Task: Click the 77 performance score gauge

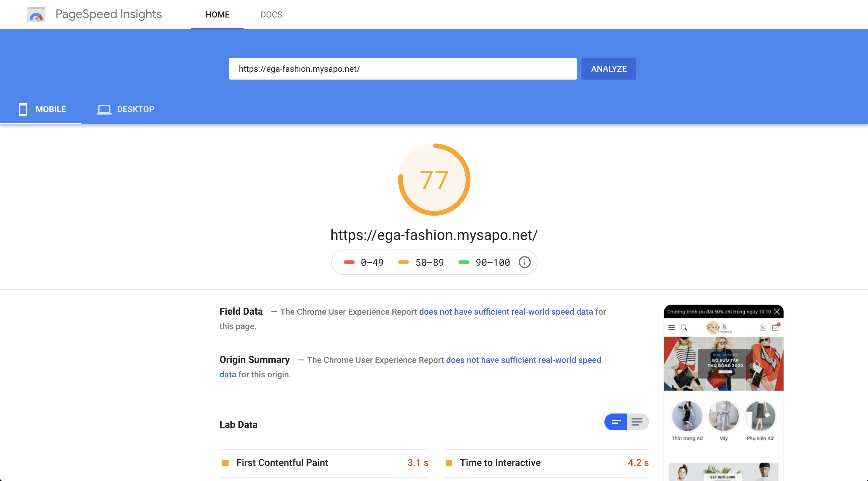Action: 434,179
